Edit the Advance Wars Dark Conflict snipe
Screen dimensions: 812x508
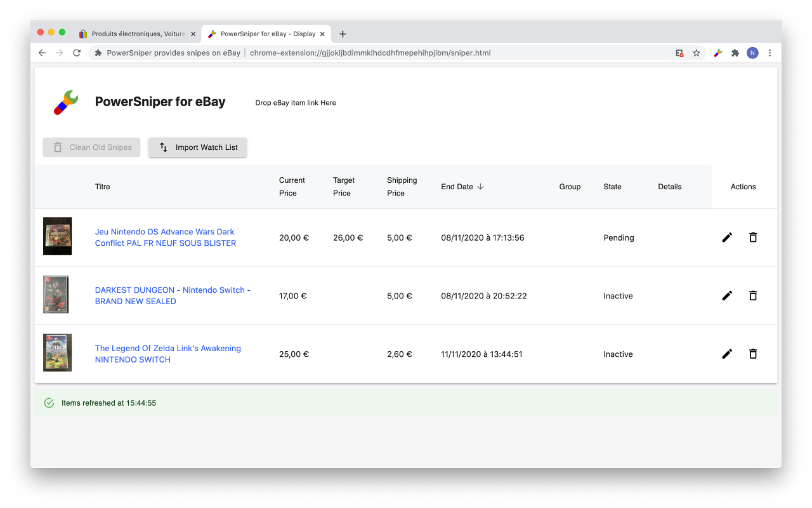[x=727, y=237]
